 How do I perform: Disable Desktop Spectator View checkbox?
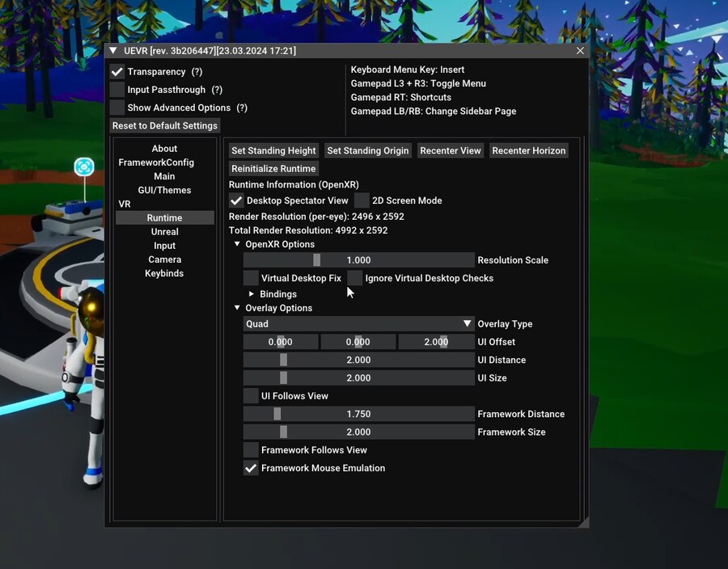point(236,200)
